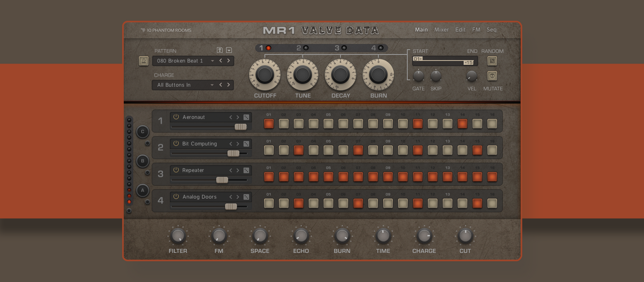Click the charge A button

(x=143, y=190)
